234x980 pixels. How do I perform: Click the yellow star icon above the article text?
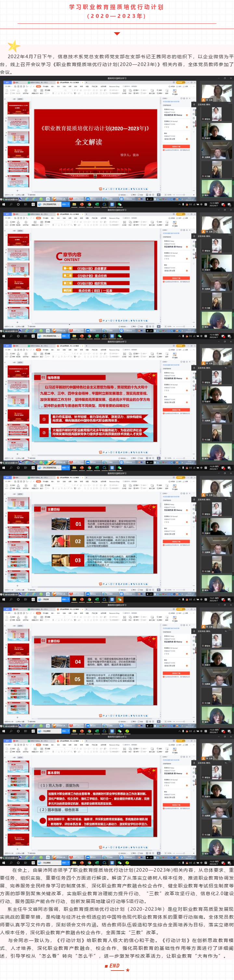[x=14, y=46]
